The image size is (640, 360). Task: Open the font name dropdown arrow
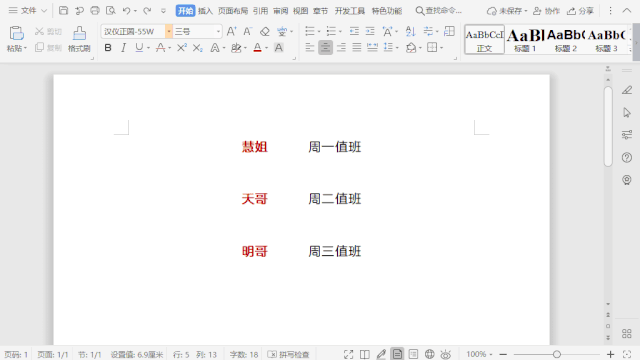[169, 31]
